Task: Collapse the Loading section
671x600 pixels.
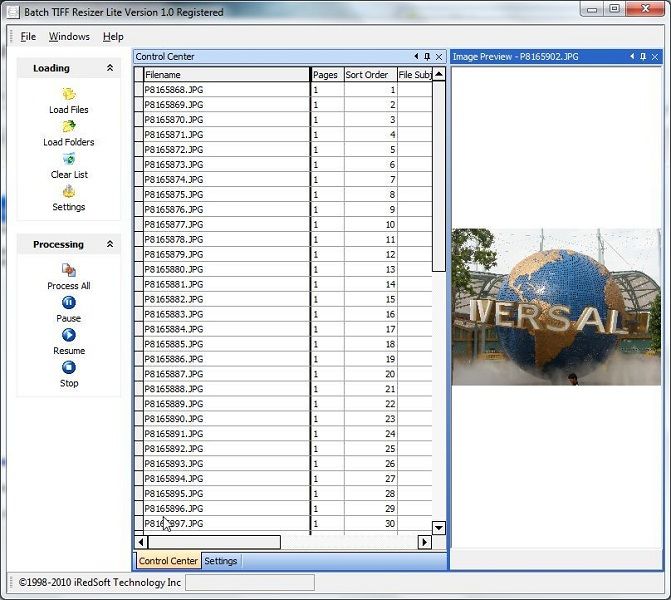Action: pos(110,68)
